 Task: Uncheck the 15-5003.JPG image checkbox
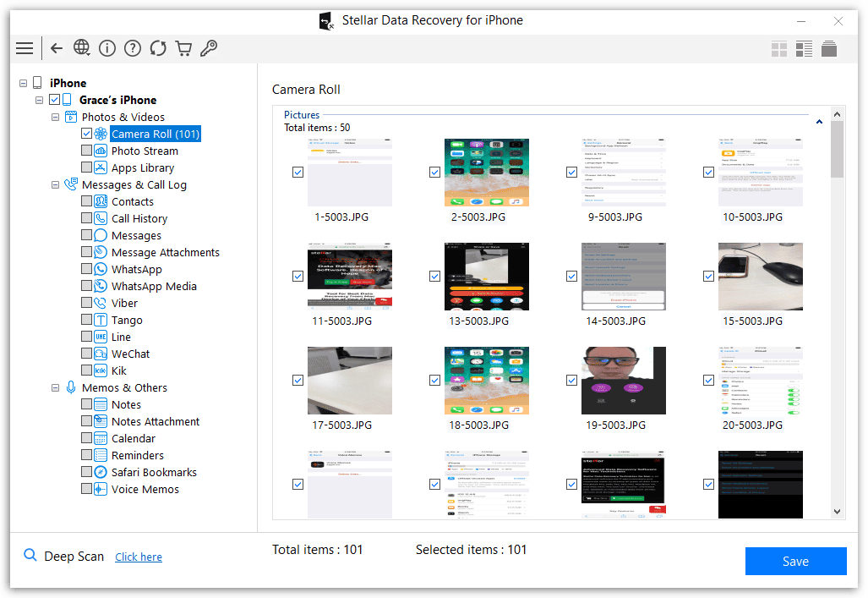coord(708,276)
